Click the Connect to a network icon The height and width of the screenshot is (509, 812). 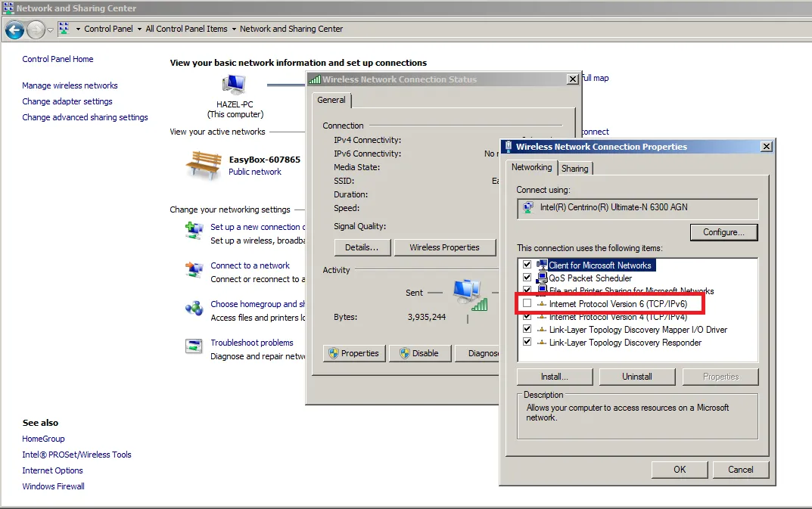(x=194, y=269)
